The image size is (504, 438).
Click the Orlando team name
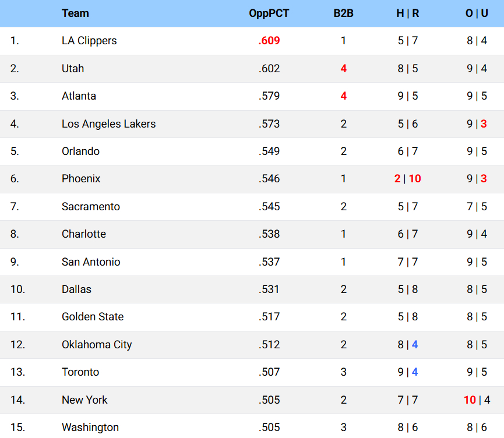(x=80, y=151)
